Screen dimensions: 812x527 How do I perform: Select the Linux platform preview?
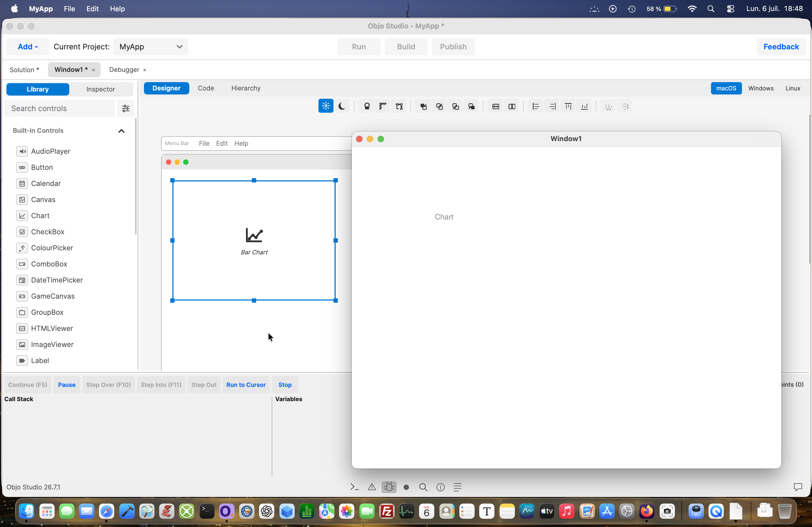(793, 88)
